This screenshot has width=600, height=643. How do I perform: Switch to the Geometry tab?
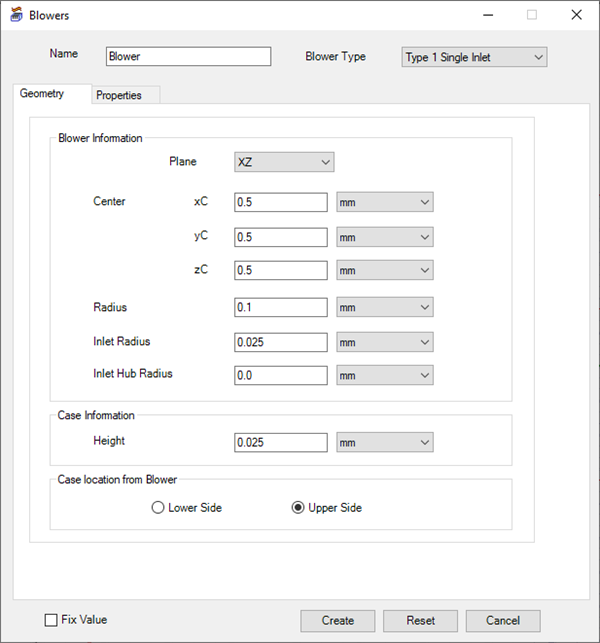point(42,94)
